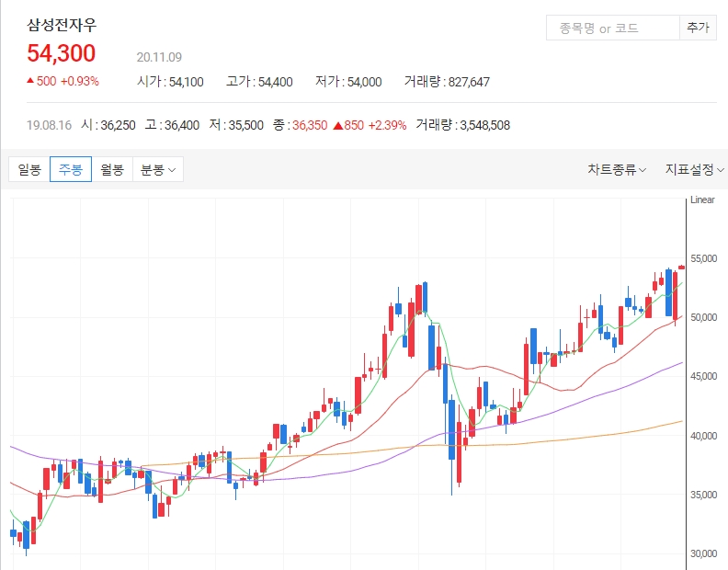The width and height of the screenshot is (728, 570).
Task: Click the 55,000 price axis label
Action: click(703, 258)
